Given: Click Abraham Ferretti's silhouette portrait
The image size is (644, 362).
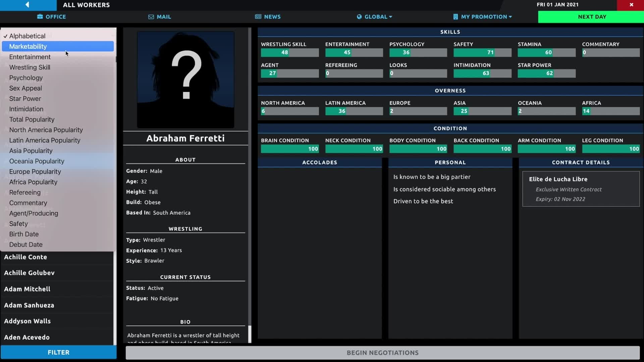Looking at the screenshot, I should 185,80.
